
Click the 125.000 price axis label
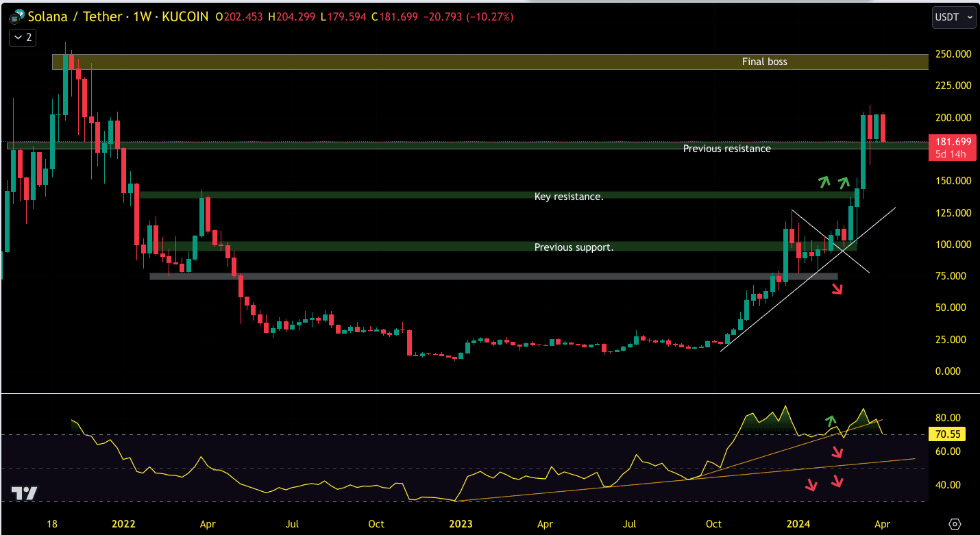click(x=953, y=213)
